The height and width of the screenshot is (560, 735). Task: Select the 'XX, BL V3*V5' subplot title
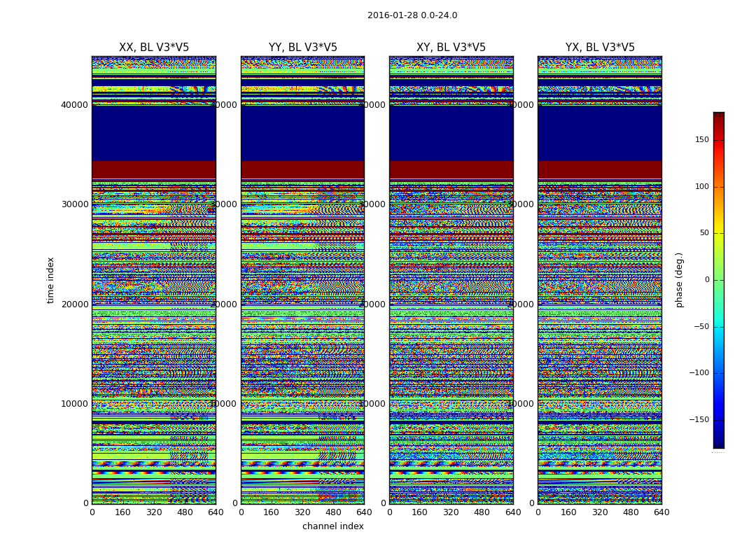click(154, 48)
